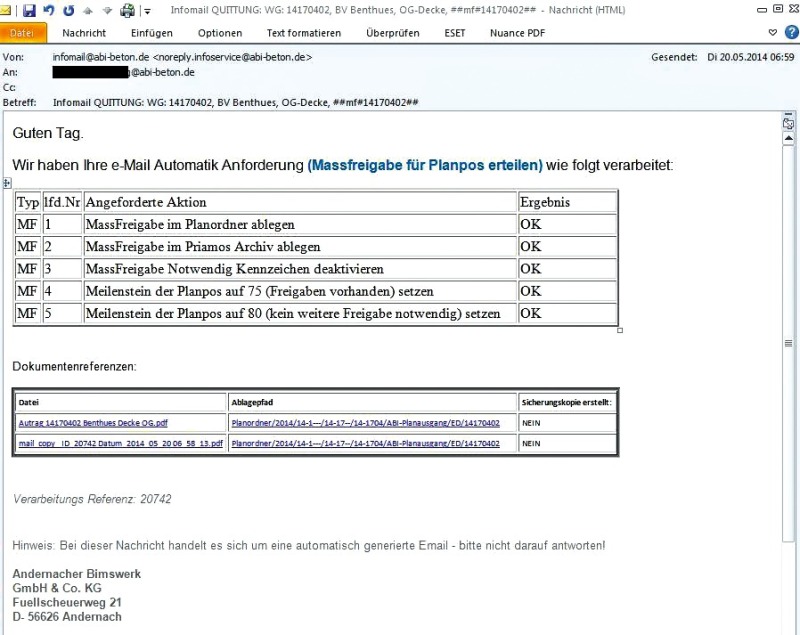Click the envelope application icon in the title bar
Viewport: 800px width, 635px height.
pos(6,10)
